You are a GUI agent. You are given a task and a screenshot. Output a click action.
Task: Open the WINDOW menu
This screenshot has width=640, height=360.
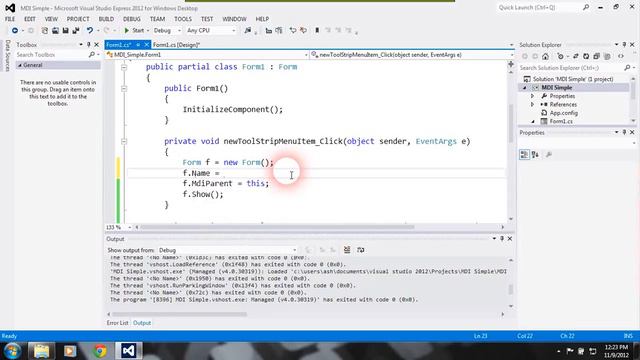point(234,19)
